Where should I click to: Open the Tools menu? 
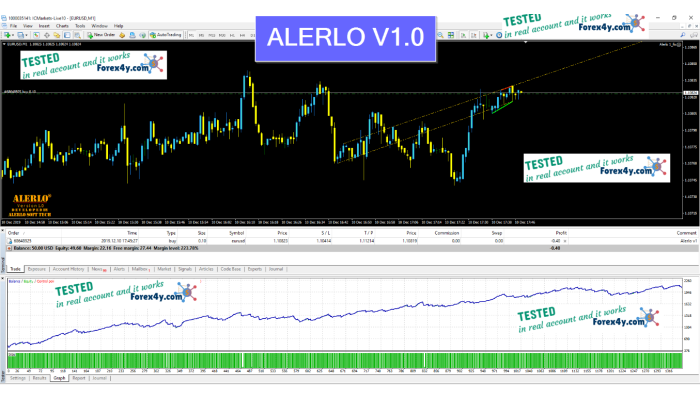[80, 26]
